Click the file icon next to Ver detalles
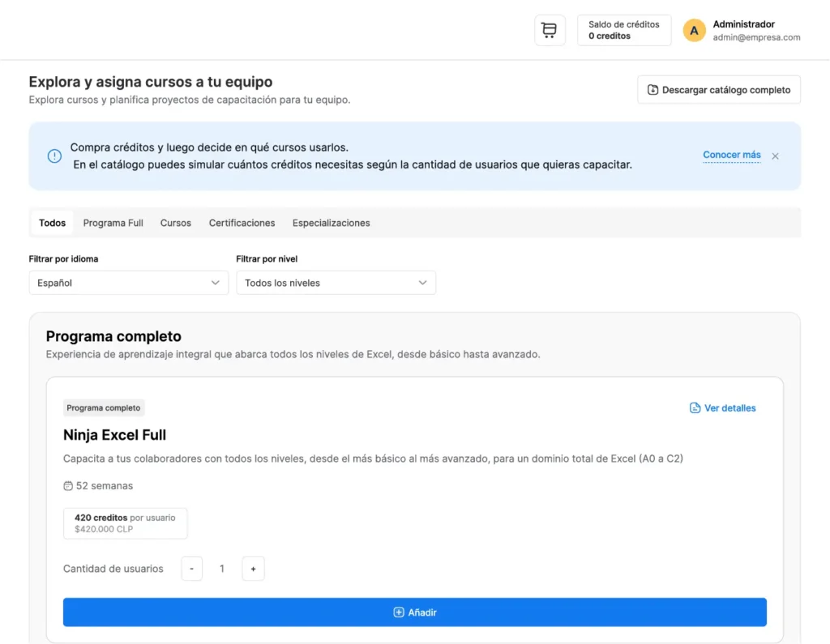This screenshot has height=644, width=830. point(695,407)
